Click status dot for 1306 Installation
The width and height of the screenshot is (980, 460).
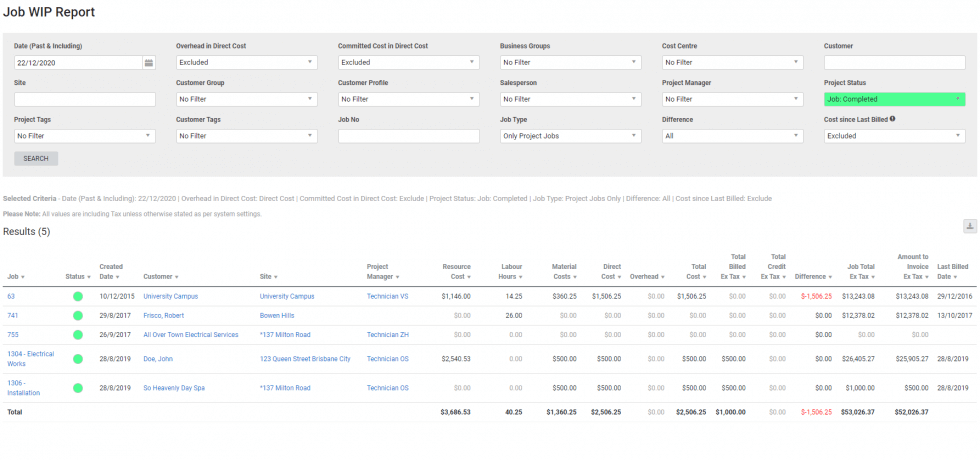click(78, 387)
